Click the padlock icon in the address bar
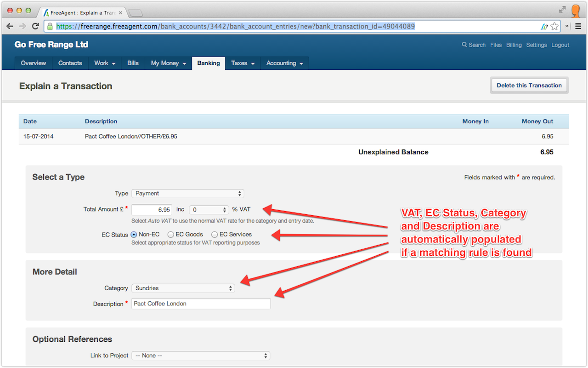Screen dimensions: 588x368 (x=49, y=26)
